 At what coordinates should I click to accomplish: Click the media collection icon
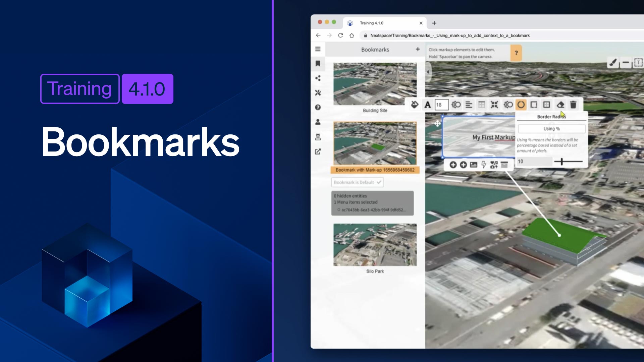(x=494, y=165)
